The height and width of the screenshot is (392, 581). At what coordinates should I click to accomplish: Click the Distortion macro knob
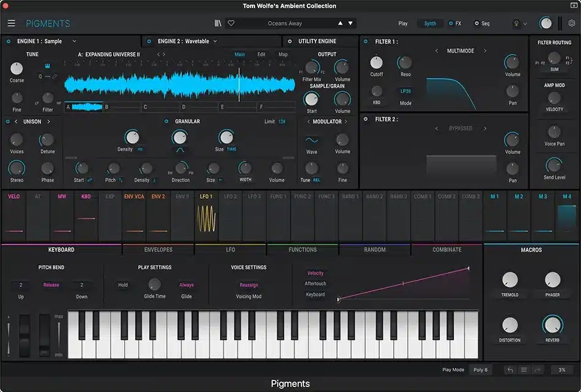click(510, 325)
